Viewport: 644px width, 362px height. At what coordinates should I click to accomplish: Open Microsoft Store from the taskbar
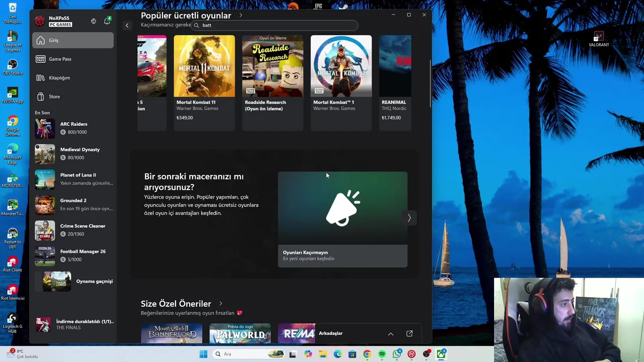352,354
